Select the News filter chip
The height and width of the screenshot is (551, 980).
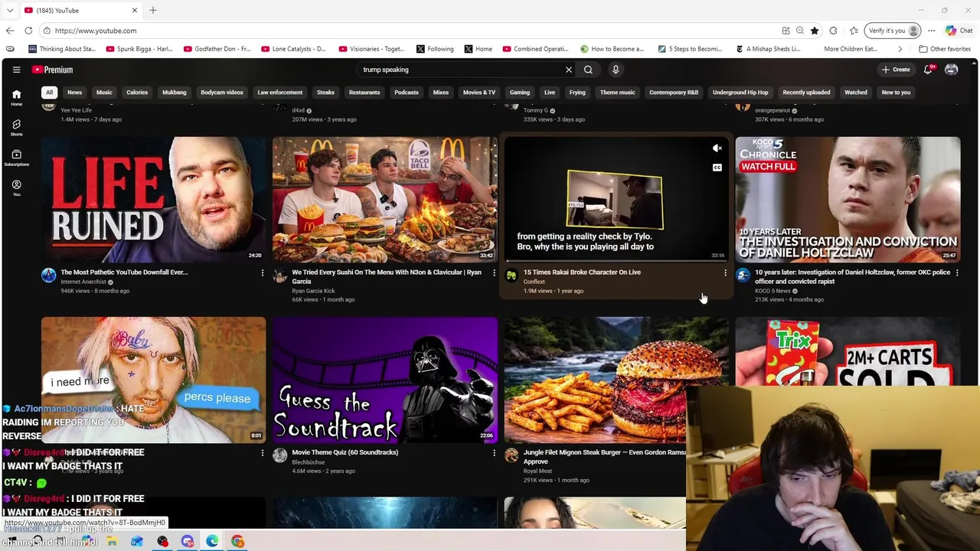point(74,93)
